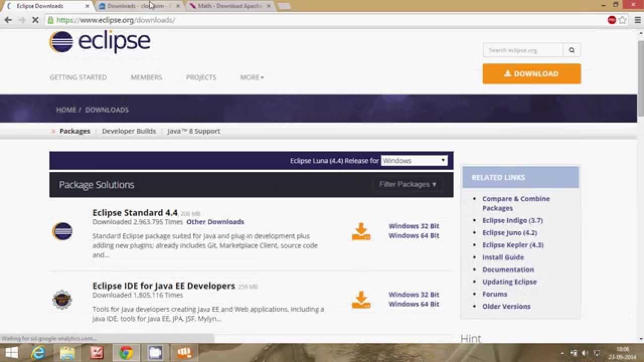Screen dimensions: 644x362
Task: Stop loading the page in Chrome
Action: pos(35,20)
